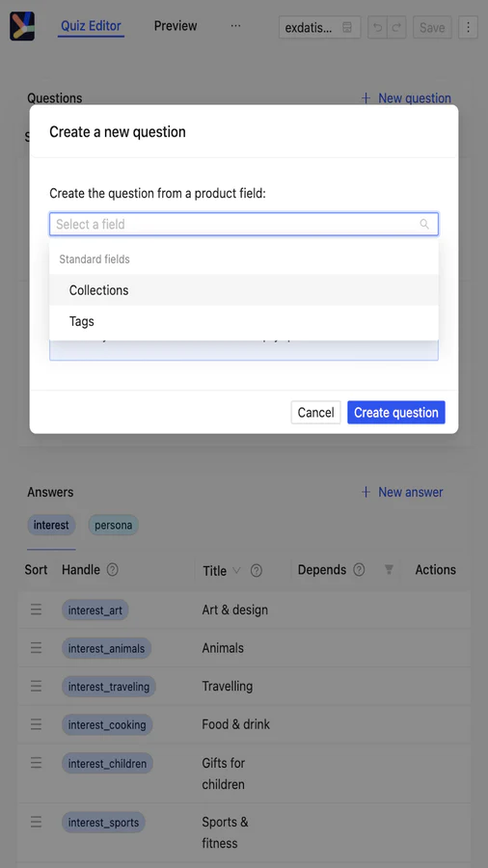Select Collections from the field list
488x868 pixels.
[x=244, y=290]
